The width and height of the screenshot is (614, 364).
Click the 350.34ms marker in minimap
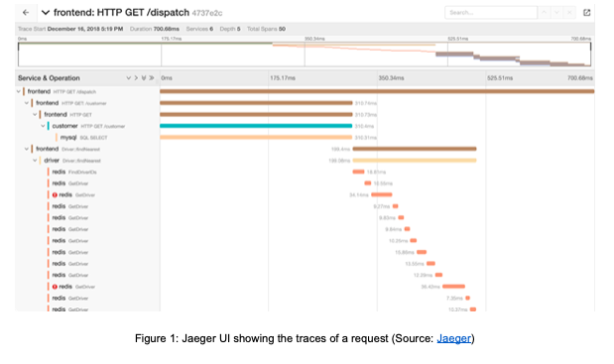tap(314, 39)
